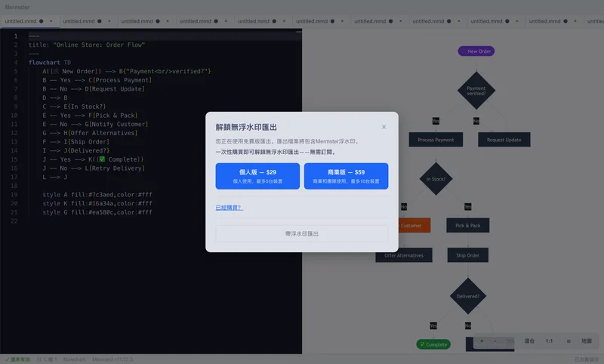Click the style A fill:#7c3aed code line
The width and height of the screenshot is (604, 364).
97,195
